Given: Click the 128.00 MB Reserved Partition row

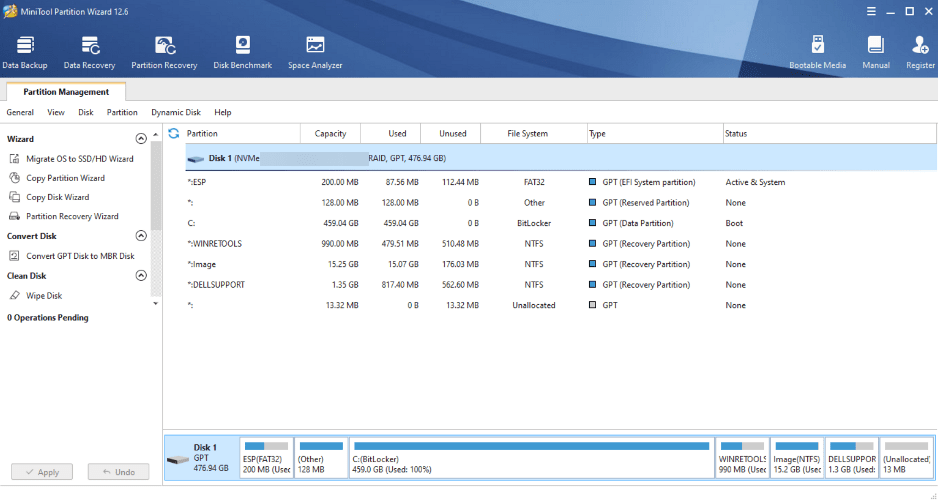Looking at the screenshot, I should click(561, 203).
